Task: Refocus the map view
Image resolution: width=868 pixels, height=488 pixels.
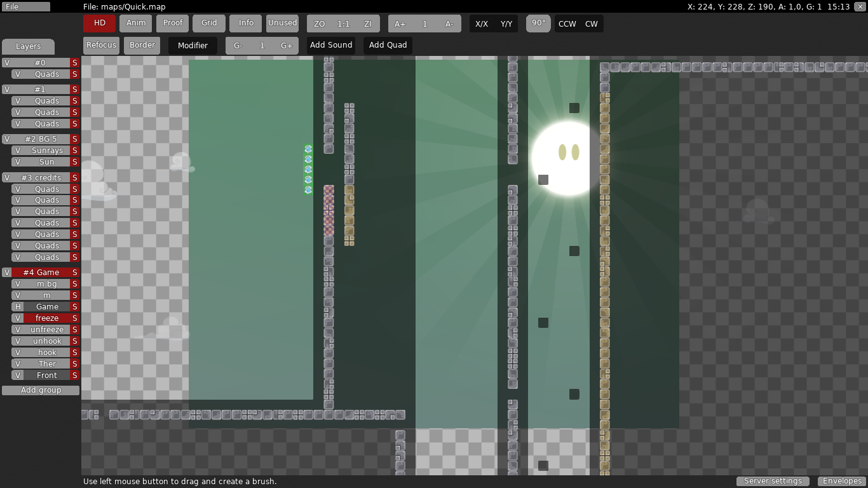Action: [x=100, y=45]
